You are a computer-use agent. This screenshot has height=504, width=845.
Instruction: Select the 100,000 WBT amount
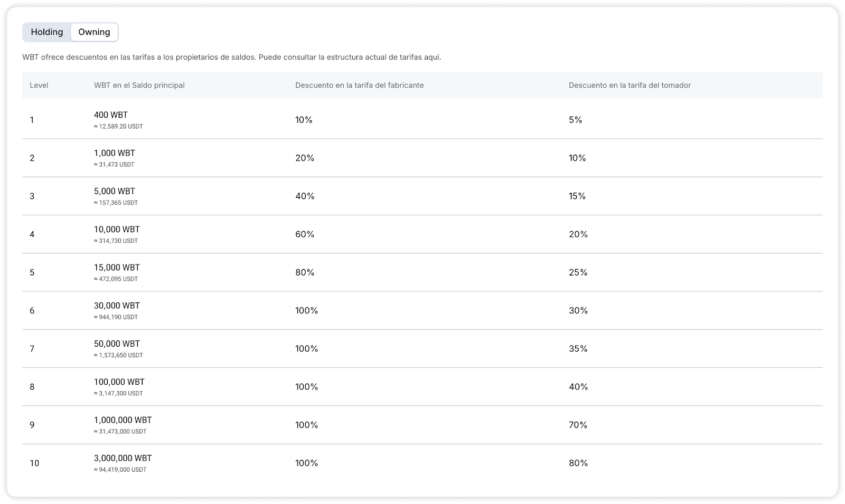pyautogui.click(x=119, y=382)
